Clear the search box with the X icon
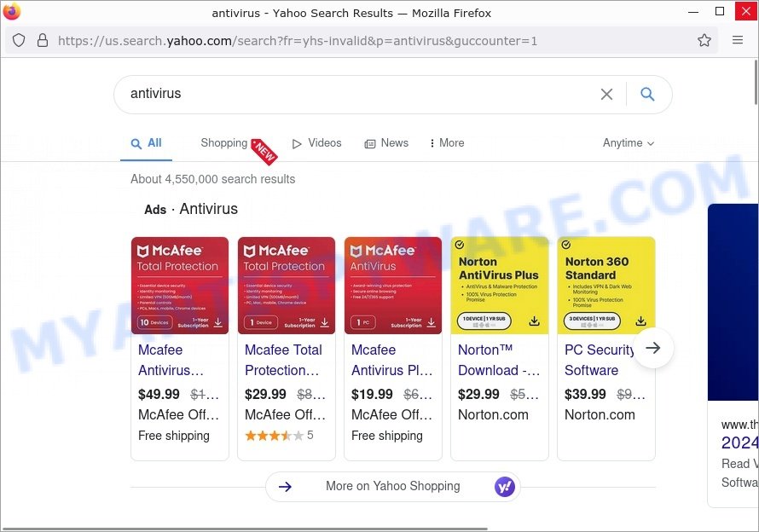759x532 pixels. [606, 94]
